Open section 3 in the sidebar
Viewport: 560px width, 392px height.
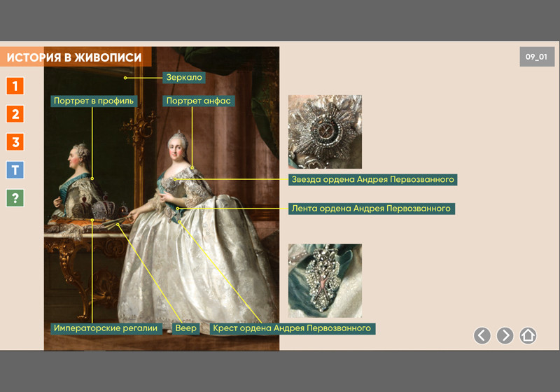pos(15,142)
